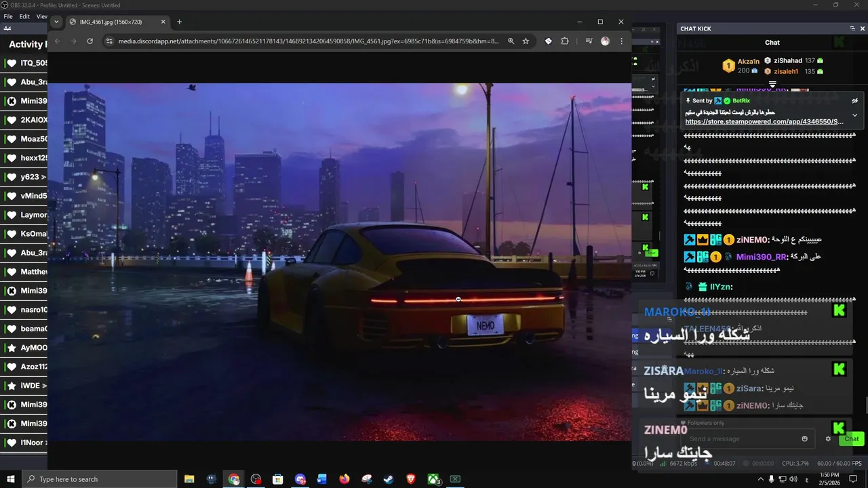Open Microsoft Word from the taskbar
868x488 pixels.
pyautogui.click(x=322, y=479)
